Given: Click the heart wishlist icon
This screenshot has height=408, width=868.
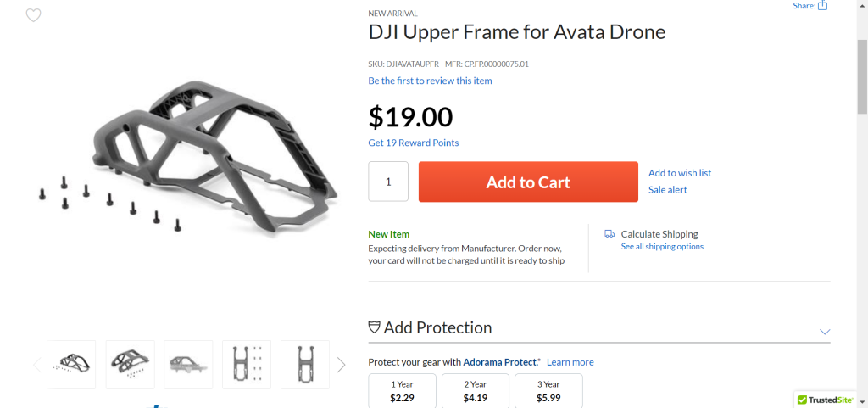Looking at the screenshot, I should [x=33, y=15].
